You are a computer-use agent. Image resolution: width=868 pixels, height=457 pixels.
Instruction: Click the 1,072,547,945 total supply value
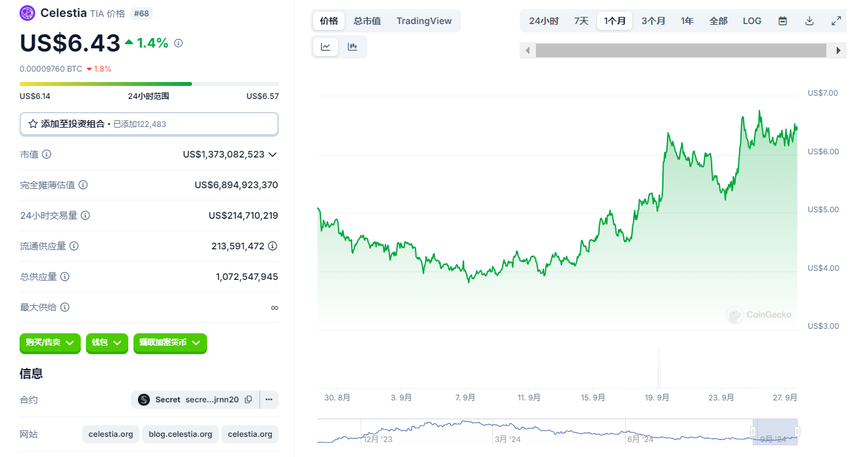click(x=247, y=277)
